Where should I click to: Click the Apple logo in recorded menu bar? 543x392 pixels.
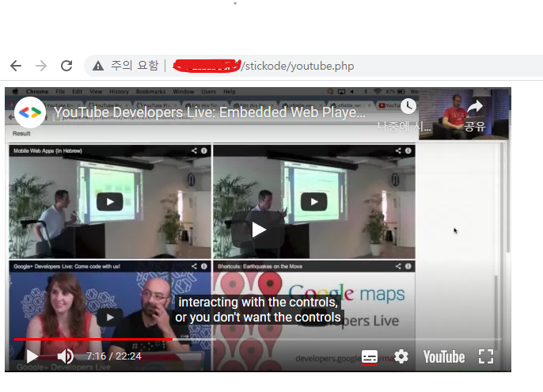15,92
